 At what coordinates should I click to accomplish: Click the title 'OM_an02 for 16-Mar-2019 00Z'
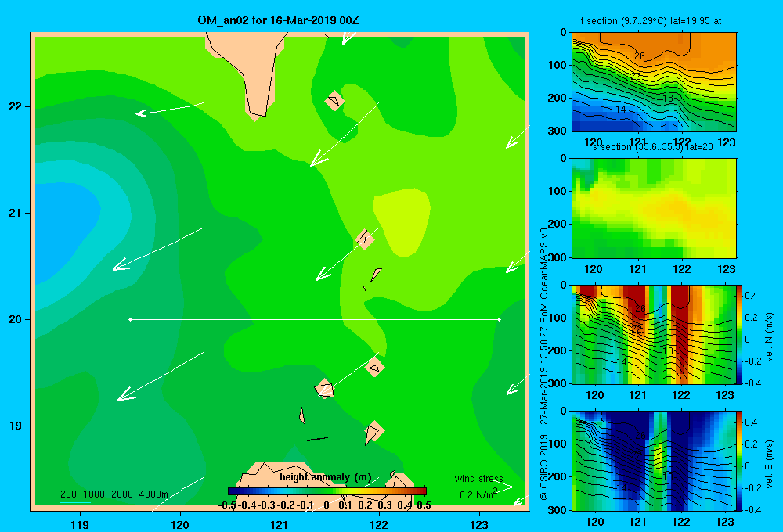coord(278,20)
